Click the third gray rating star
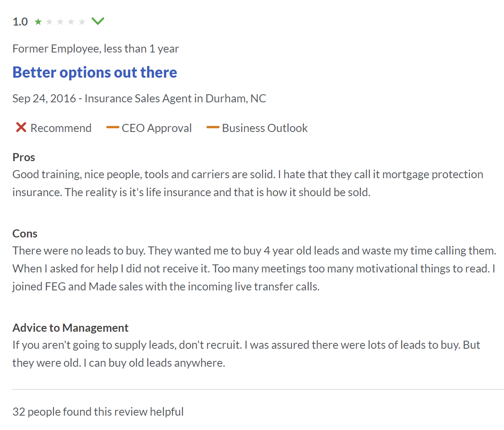This screenshot has width=504, height=430. [x=60, y=22]
